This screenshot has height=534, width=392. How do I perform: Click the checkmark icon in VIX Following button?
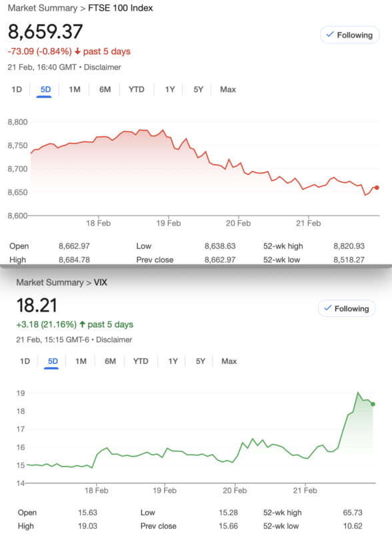tap(328, 308)
